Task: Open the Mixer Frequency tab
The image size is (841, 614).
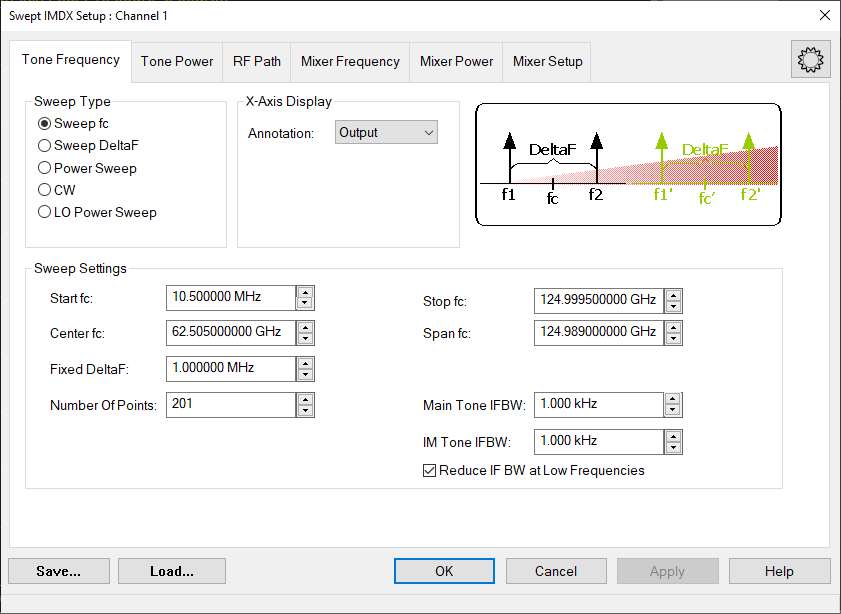Action: pos(350,61)
